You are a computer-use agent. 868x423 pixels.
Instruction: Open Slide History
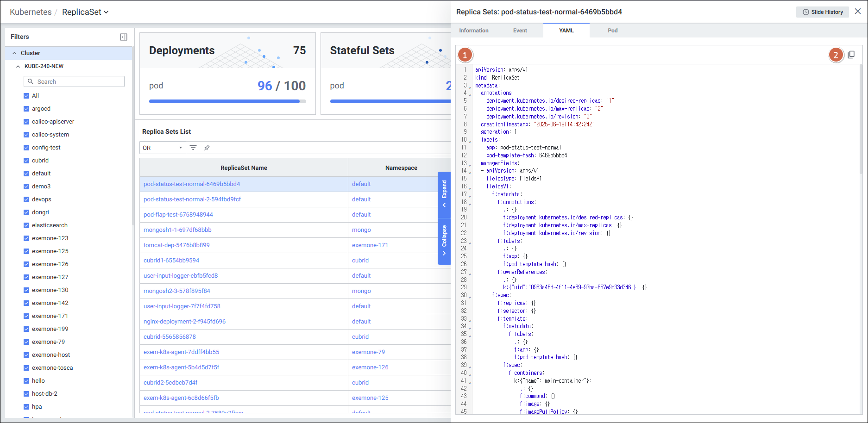click(822, 12)
